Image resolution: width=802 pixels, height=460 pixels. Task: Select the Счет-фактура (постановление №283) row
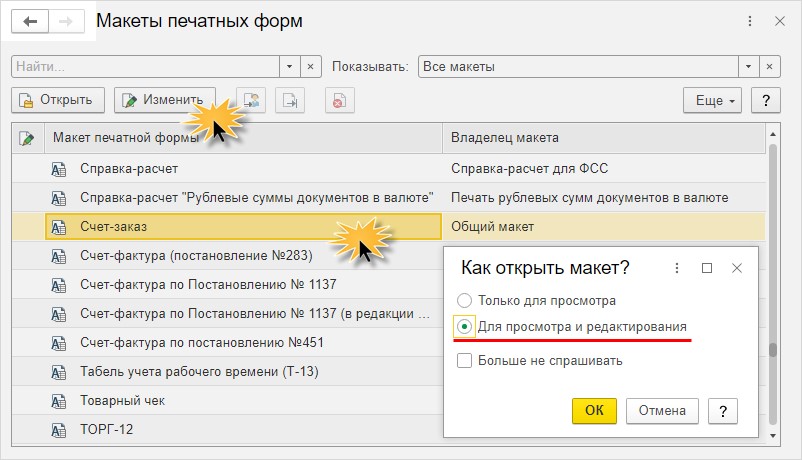click(228, 255)
